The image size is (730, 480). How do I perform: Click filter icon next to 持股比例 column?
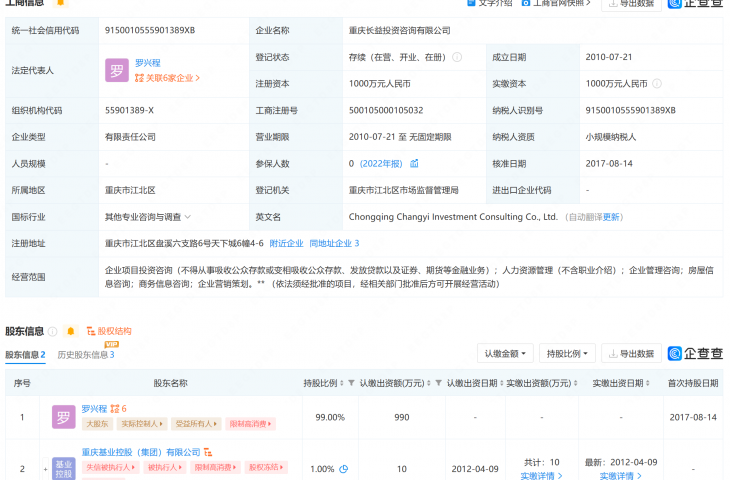[x=351, y=383]
